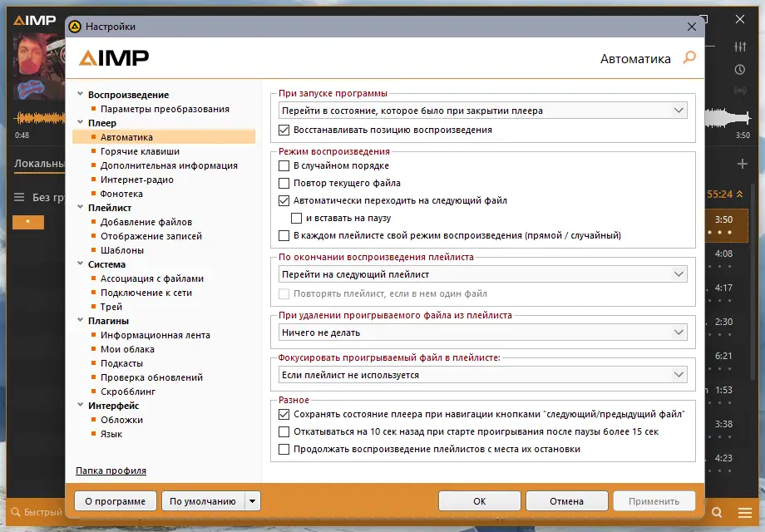Enable В случайном порядке checkbox
765x532 pixels.
(284, 165)
